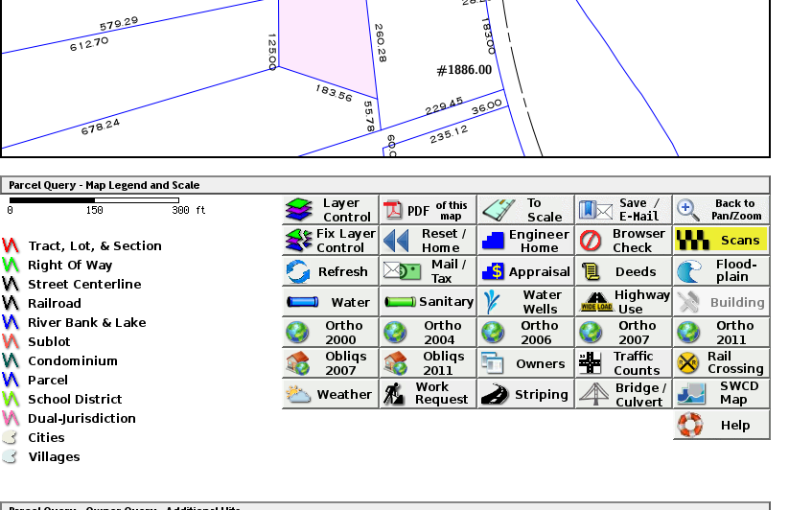The height and width of the screenshot is (510, 812).
Task: Click the 678.24 dimension label
Action: pos(101,127)
